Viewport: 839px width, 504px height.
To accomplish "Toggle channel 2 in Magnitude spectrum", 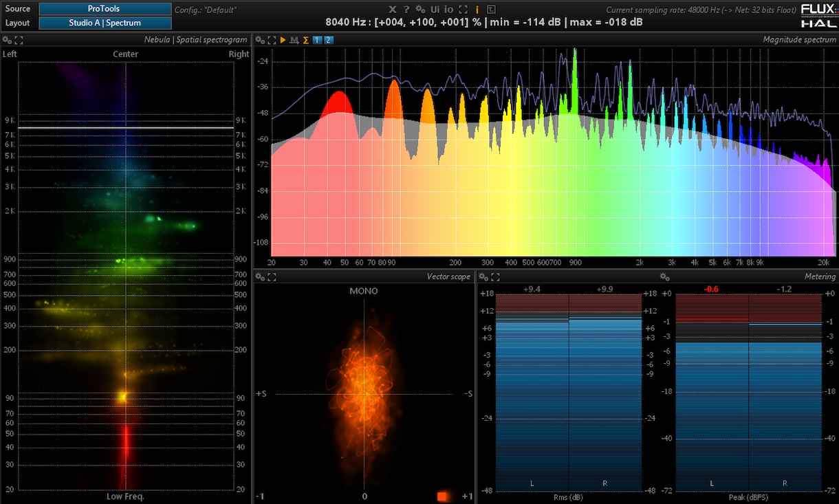I will pyautogui.click(x=329, y=40).
